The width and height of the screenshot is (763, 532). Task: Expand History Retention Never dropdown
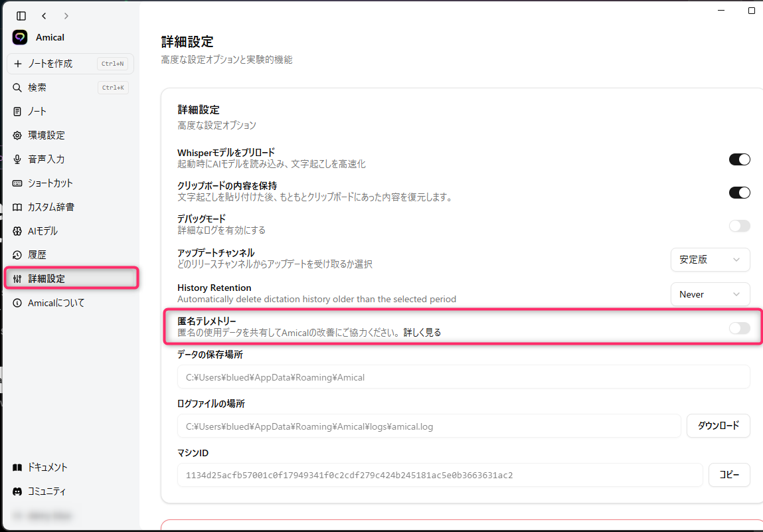(x=710, y=294)
